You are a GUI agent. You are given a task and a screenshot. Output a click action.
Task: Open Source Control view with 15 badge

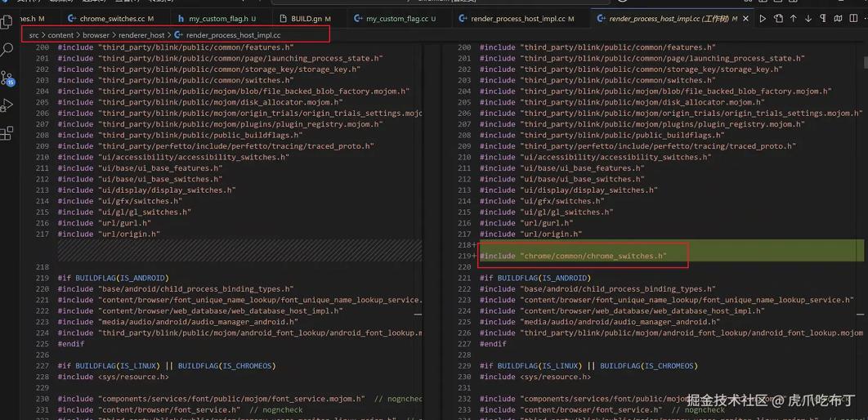pos(7,78)
